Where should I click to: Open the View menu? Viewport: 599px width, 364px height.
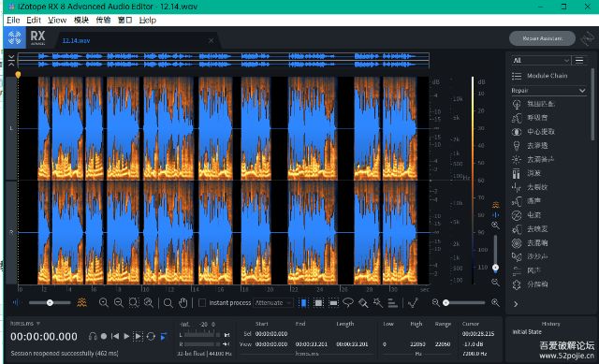pyautogui.click(x=57, y=21)
